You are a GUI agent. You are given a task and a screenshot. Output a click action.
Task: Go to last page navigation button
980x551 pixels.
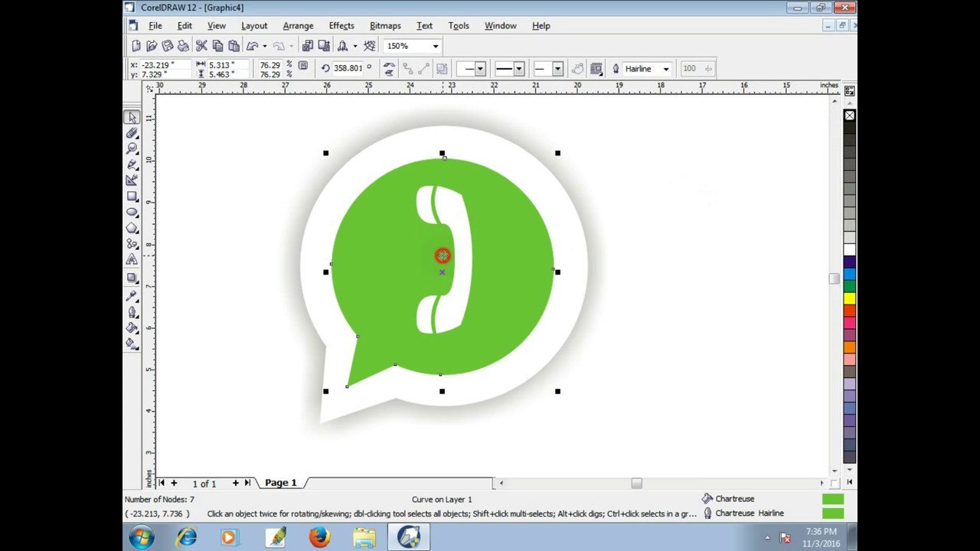click(247, 483)
